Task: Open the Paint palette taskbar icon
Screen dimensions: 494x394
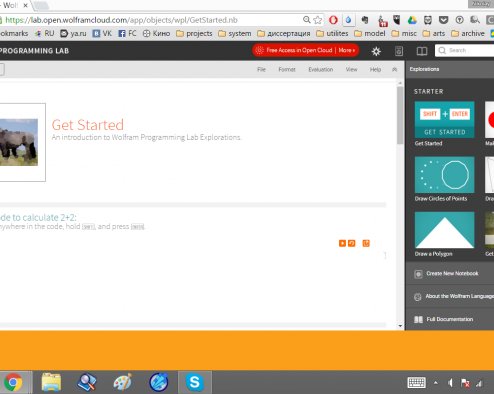Action: (x=123, y=382)
